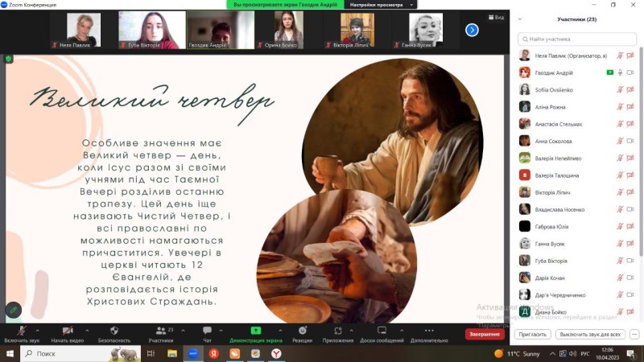Click camera icon for Дарія Кочан row
The height and width of the screenshot is (362, 644).
(x=630, y=278)
